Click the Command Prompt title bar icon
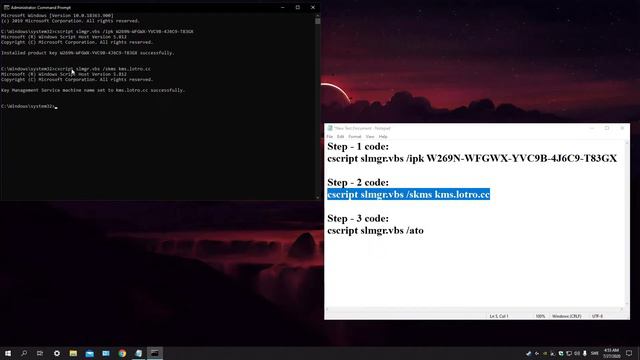The width and height of the screenshot is (640, 360). (x=6, y=7)
